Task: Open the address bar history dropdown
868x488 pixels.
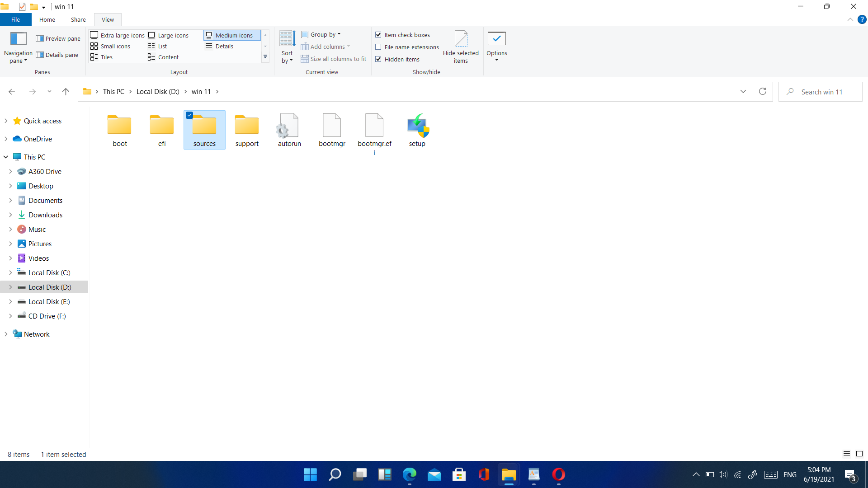Action: tap(743, 91)
